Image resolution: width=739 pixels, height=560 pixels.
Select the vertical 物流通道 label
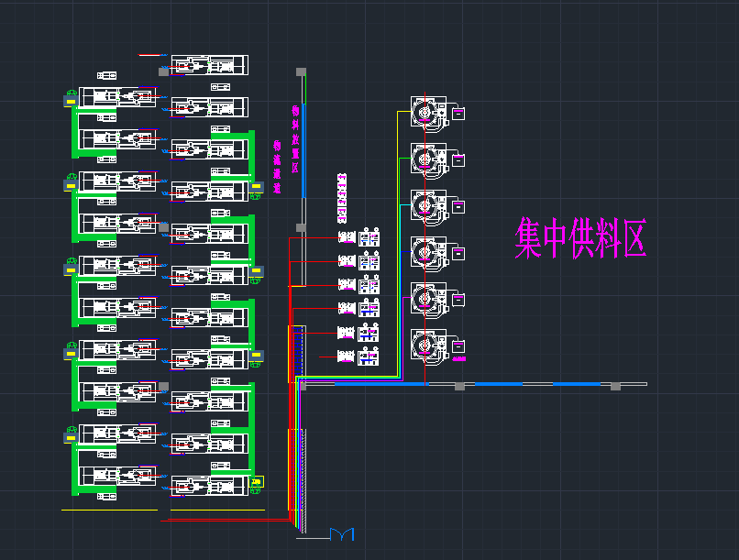point(277,166)
